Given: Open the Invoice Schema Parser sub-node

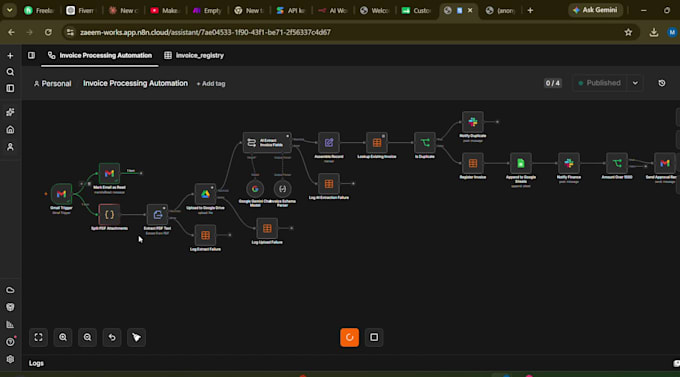Looking at the screenshot, I should [x=282, y=189].
